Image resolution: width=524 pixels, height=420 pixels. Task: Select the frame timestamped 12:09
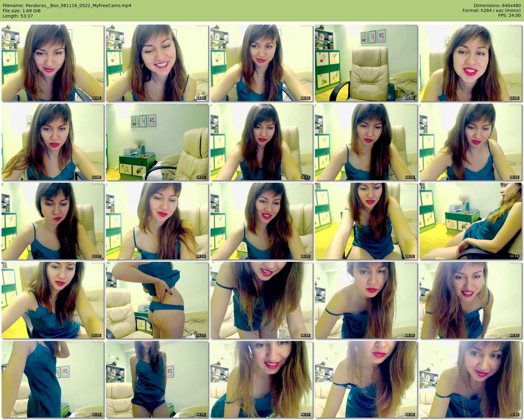click(52, 142)
